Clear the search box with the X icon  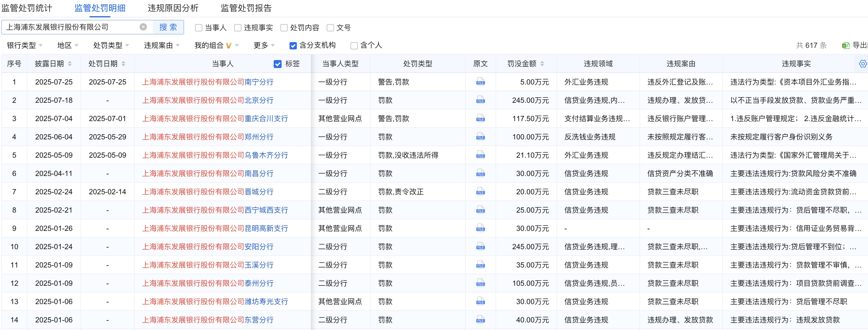tap(143, 27)
